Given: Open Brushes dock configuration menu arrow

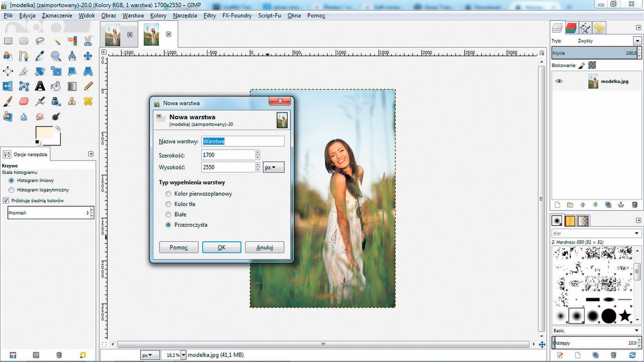Looking at the screenshot, I should pyautogui.click(x=637, y=220).
